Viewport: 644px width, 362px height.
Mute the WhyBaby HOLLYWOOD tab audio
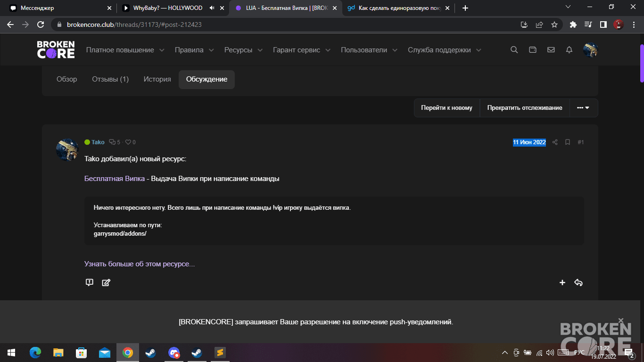click(x=212, y=8)
